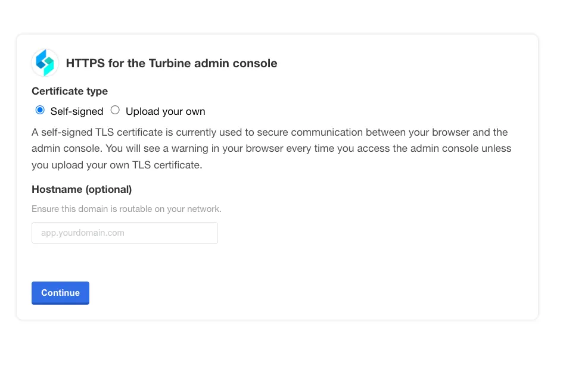The width and height of the screenshot is (588, 372).
Task: Click the Certificate type label
Action: pos(70,91)
